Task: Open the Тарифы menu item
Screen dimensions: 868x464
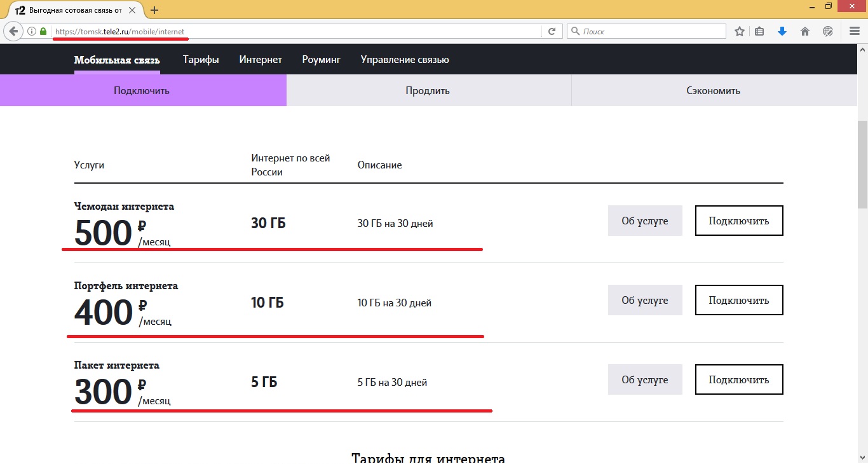Action: point(201,60)
